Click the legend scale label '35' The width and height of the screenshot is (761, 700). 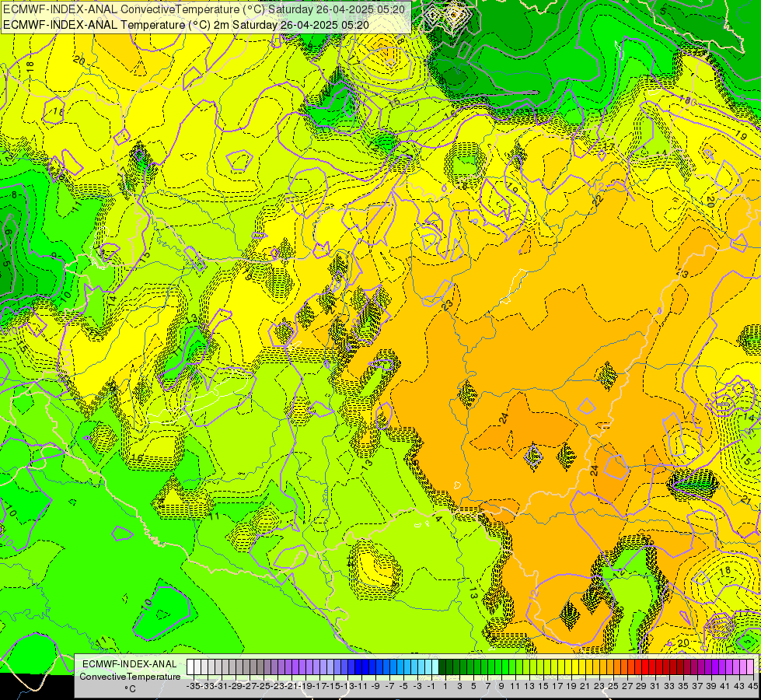pos(682,686)
